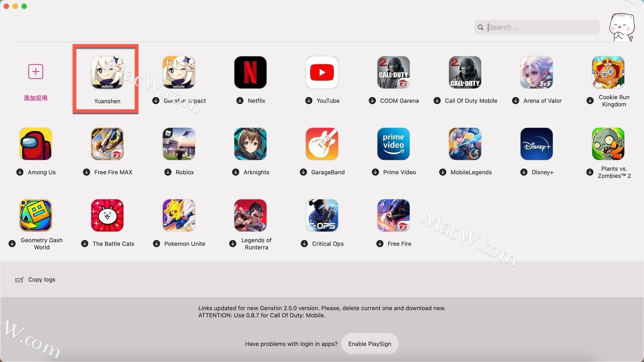Download Critical Ops game
The width and height of the screenshot is (644, 362).
pos(304,244)
